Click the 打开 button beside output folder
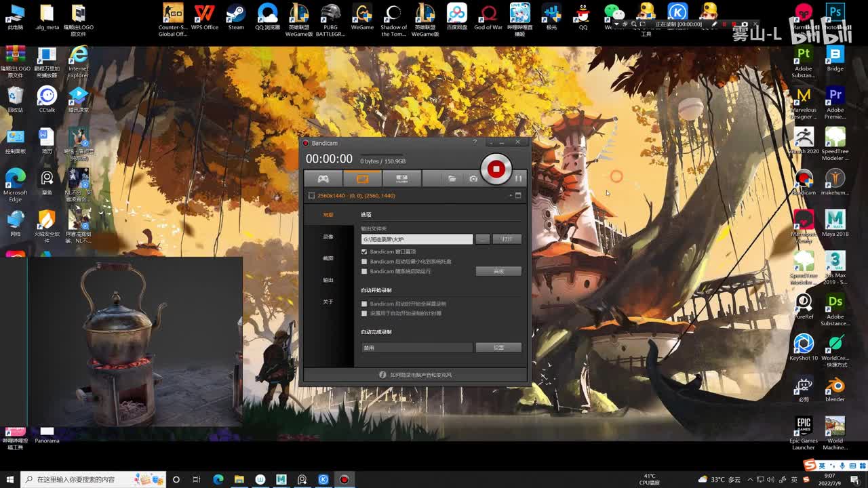 (x=507, y=239)
